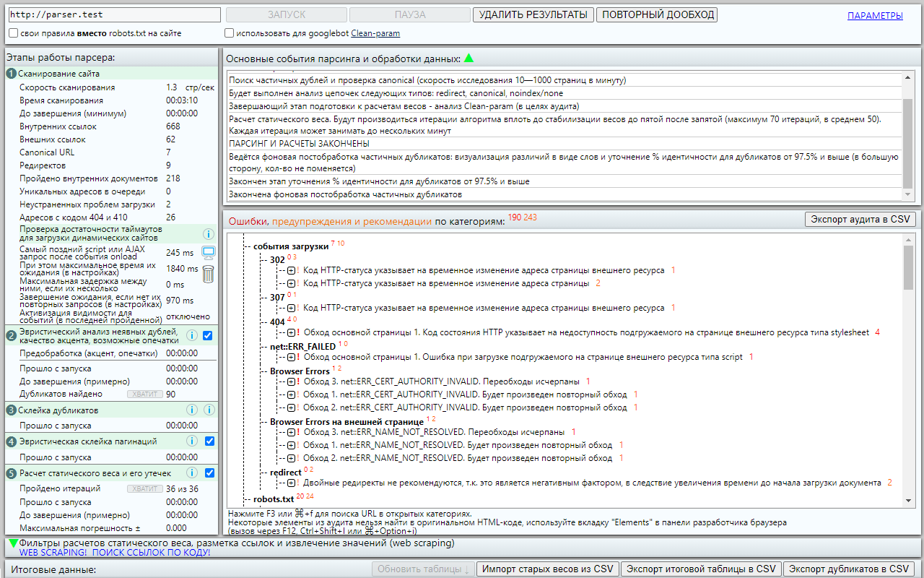Click step 2 circle at Эвристический анализ
Viewport: 924px width, 578px height.
pos(12,335)
